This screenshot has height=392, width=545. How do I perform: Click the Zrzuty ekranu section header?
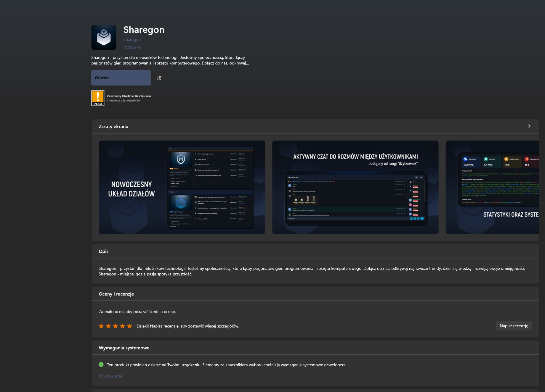[113, 126]
